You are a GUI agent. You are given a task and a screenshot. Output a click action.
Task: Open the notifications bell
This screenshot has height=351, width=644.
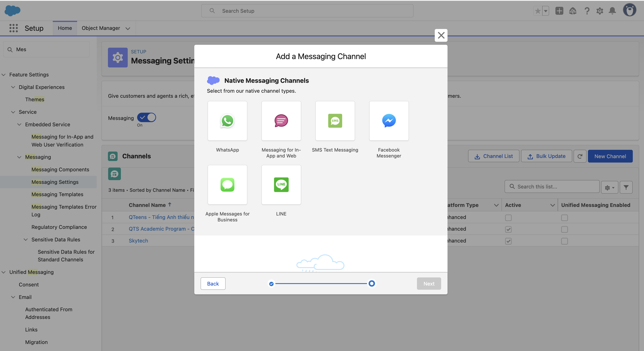click(612, 11)
